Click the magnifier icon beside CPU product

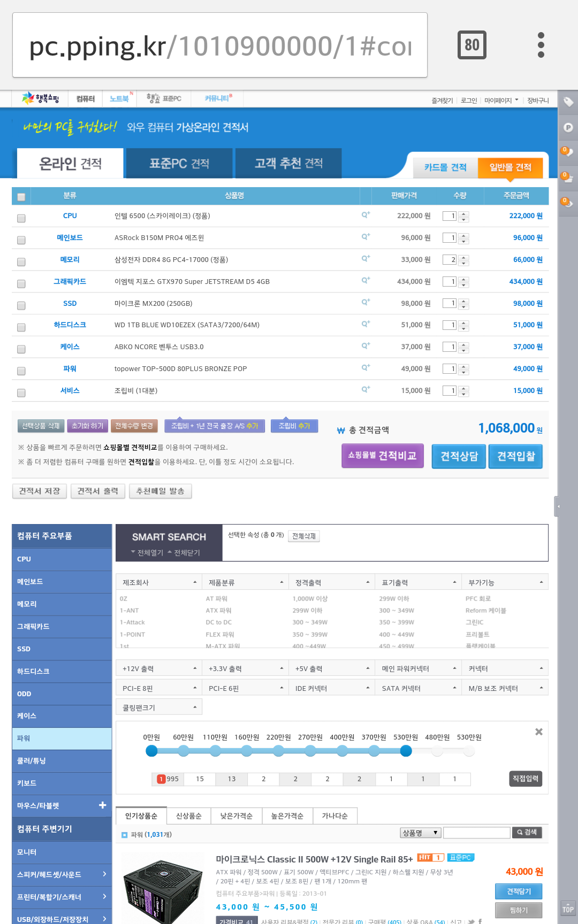point(366,215)
